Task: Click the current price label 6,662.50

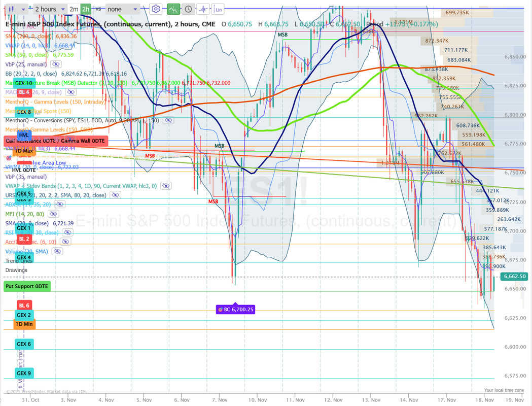Action: point(515,277)
